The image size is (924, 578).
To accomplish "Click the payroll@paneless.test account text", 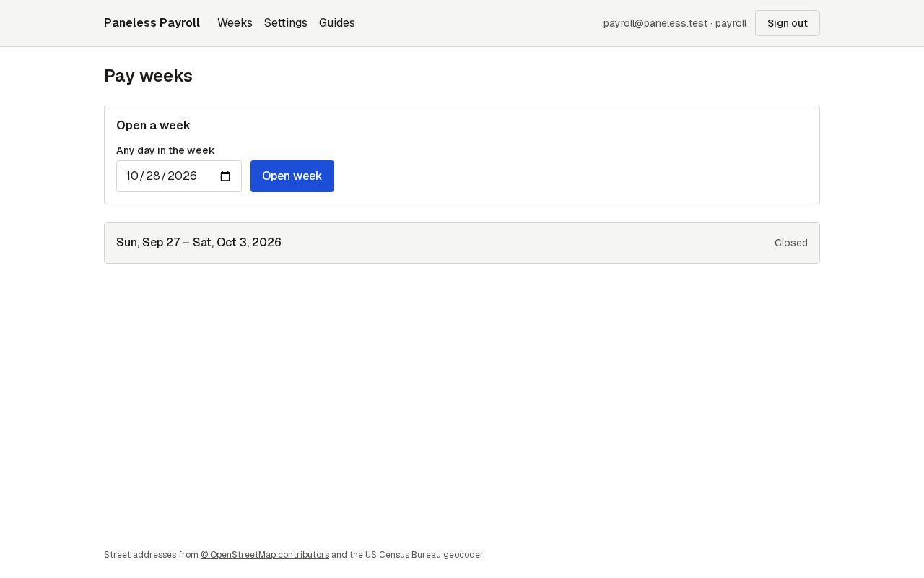I will coord(675,23).
